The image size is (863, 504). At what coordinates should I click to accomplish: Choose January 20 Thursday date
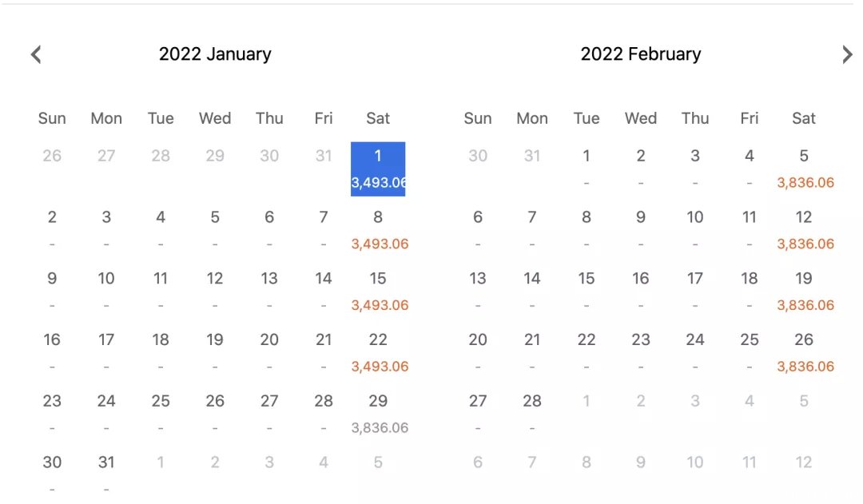pos(269,352)
